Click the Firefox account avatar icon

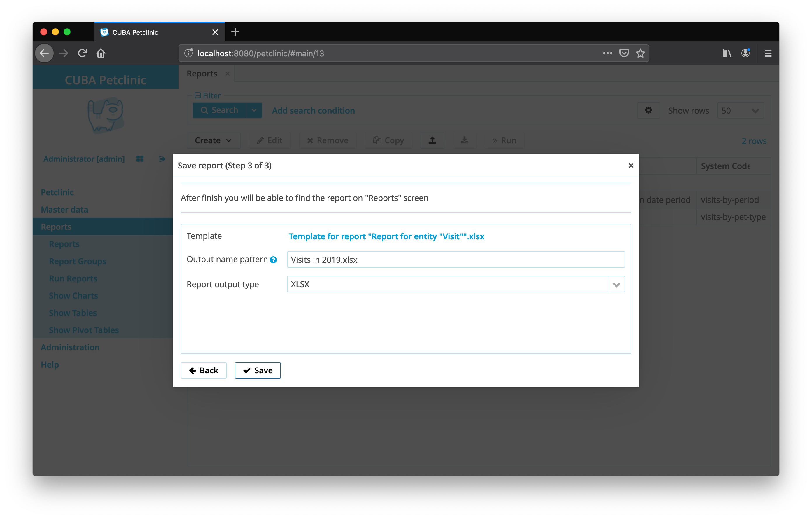coord(745,53)
